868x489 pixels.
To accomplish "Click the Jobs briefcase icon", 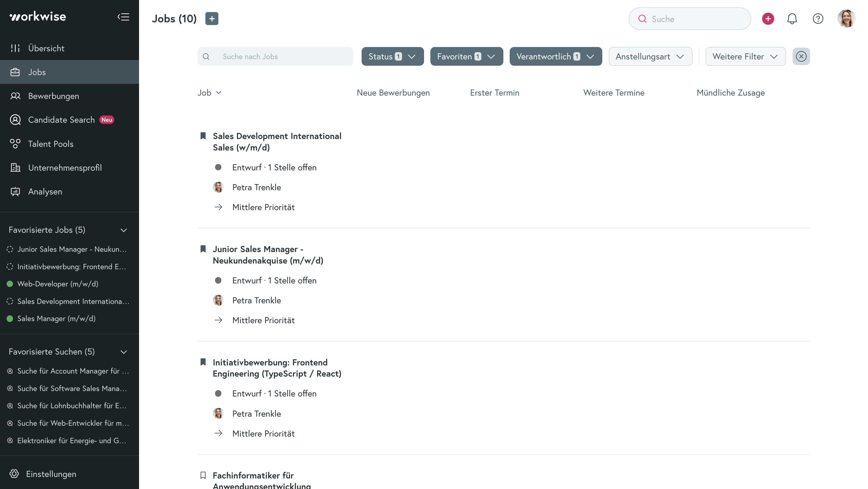I will click(15, 72).
